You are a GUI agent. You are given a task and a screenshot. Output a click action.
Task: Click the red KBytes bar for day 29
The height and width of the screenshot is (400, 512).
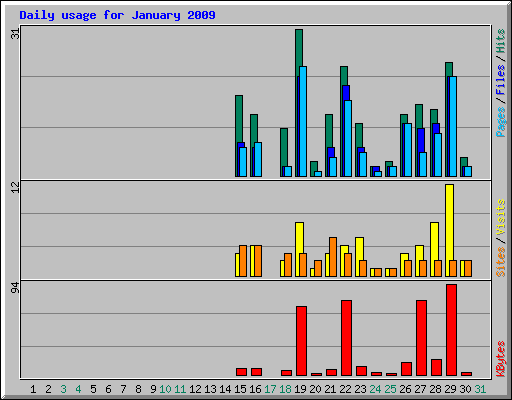point(452,330)
